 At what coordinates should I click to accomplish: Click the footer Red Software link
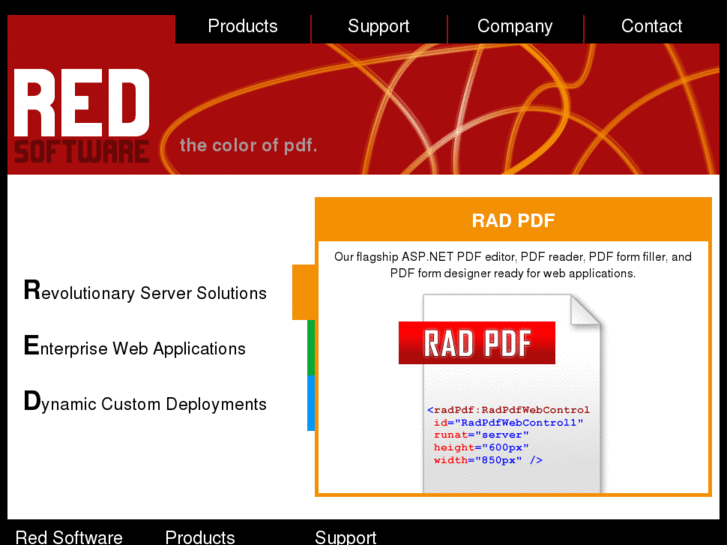tap(69, 538)
